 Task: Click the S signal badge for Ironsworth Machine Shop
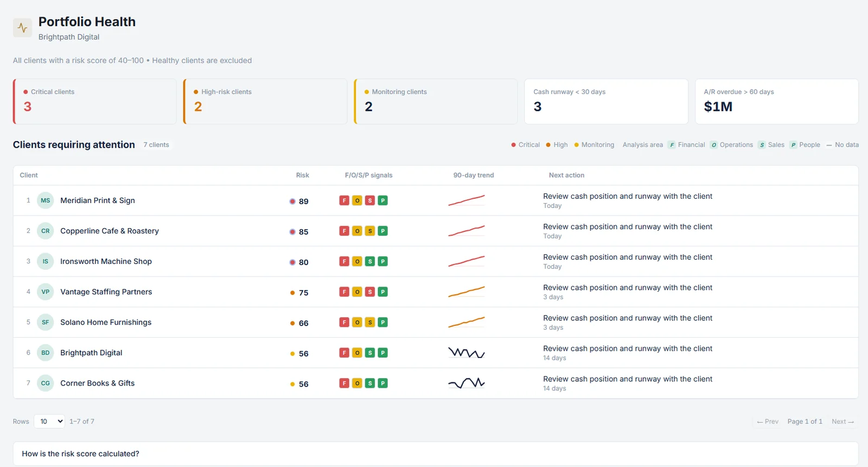click(370, 261)
